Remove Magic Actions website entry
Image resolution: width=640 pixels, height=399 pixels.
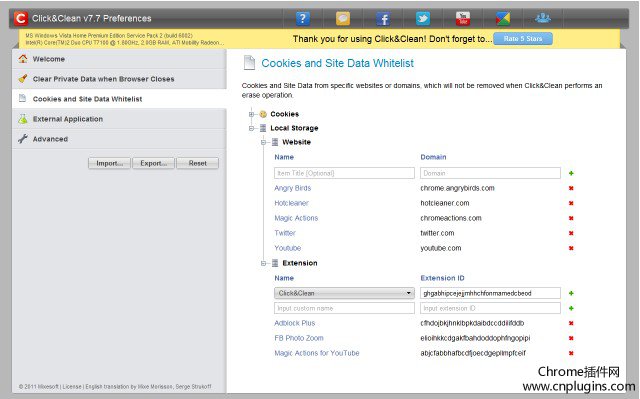coord(571,218)
